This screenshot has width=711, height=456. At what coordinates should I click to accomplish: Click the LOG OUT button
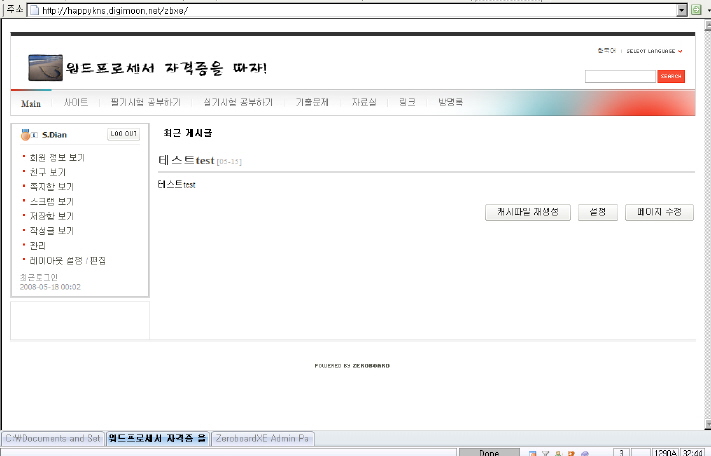tap(123, 134)
